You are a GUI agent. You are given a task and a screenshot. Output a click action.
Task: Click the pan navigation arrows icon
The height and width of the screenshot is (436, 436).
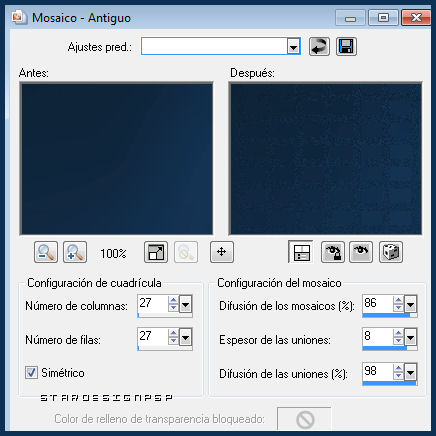point(222,252)
